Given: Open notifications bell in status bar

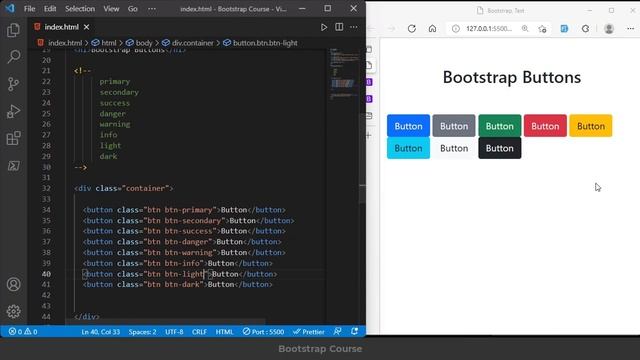Looking at the screenshot, I should [354, 331].
